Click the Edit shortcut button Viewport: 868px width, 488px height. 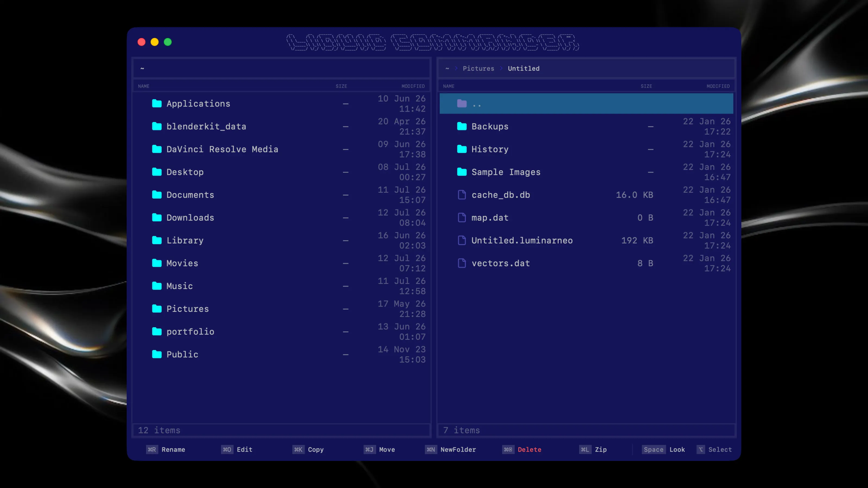coord(237,450)
